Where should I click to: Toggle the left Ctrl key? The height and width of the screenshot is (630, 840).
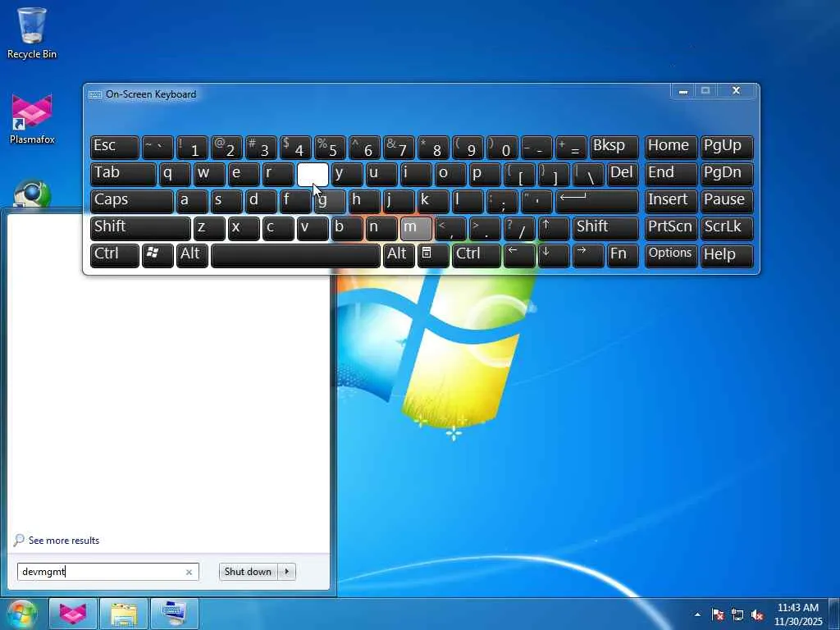115,255
